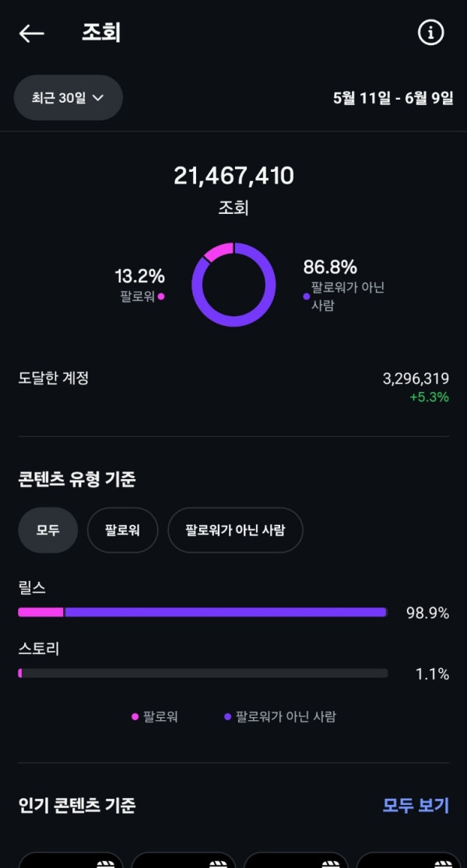Click the reel icon on the fourth popular thumbnail

[x=443, y=863]
